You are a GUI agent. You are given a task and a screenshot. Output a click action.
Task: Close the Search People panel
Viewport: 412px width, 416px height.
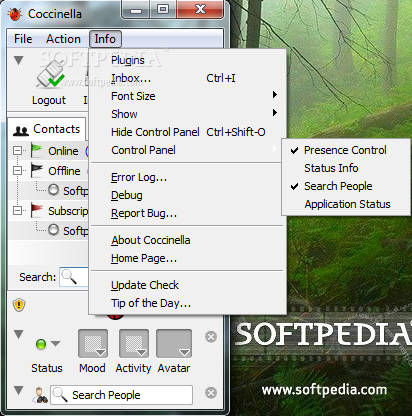pos(211,393)
